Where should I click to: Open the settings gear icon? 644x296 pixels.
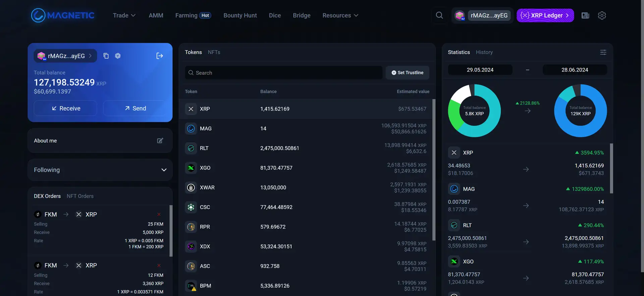tap(602, 15)
